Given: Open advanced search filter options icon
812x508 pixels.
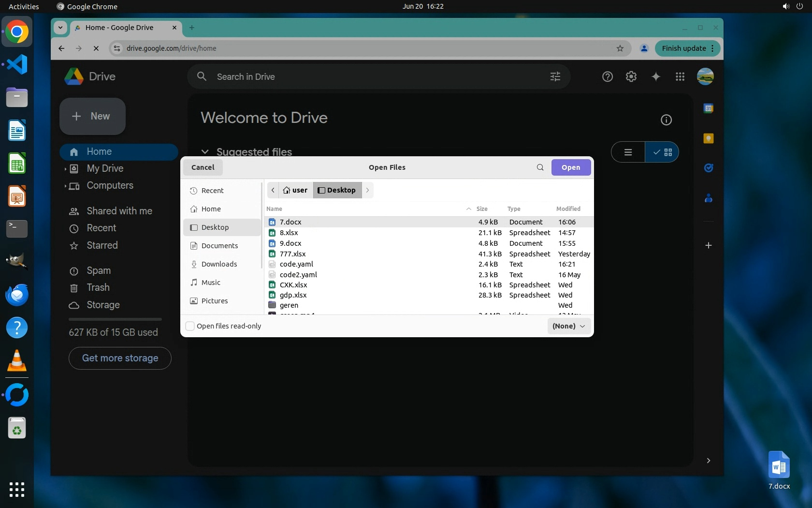Looking at the screenshot, I should 555,76.
